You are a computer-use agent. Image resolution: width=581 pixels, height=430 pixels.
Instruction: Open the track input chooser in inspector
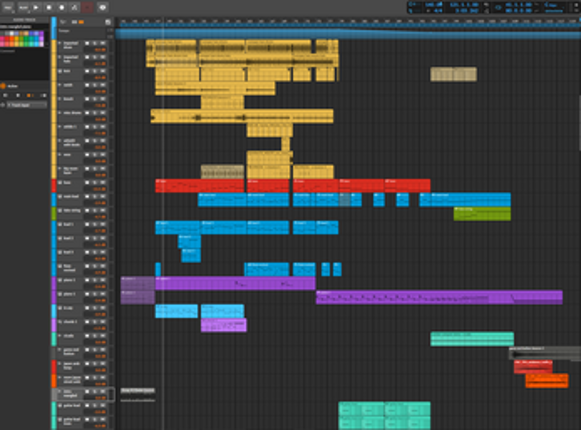click(x=27, y=105)
